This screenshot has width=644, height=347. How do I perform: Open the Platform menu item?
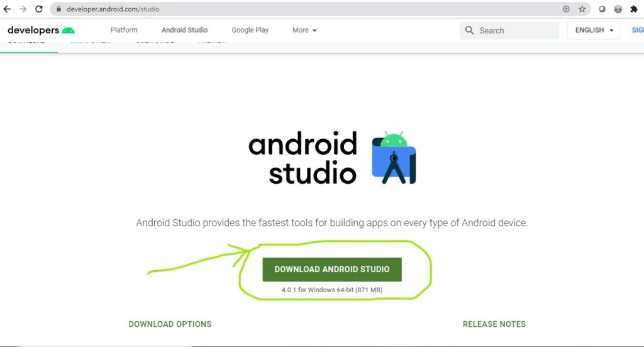pos(124,30)
